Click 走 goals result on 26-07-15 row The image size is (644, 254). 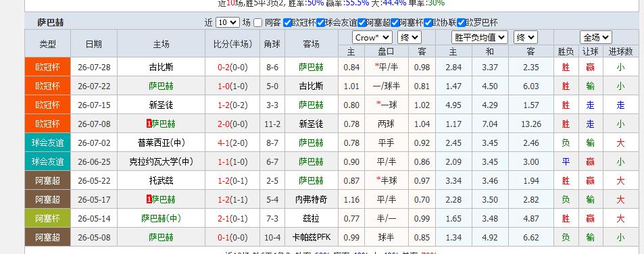[620, 105]
